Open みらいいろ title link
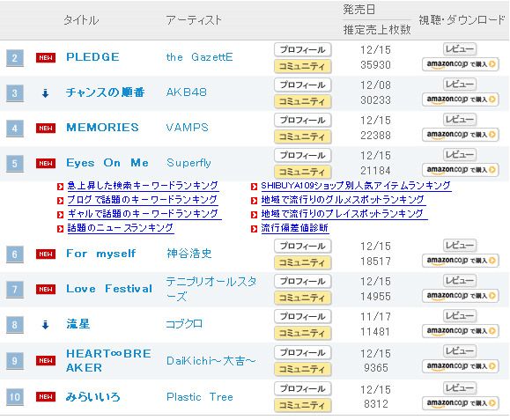 coord(93,397)
